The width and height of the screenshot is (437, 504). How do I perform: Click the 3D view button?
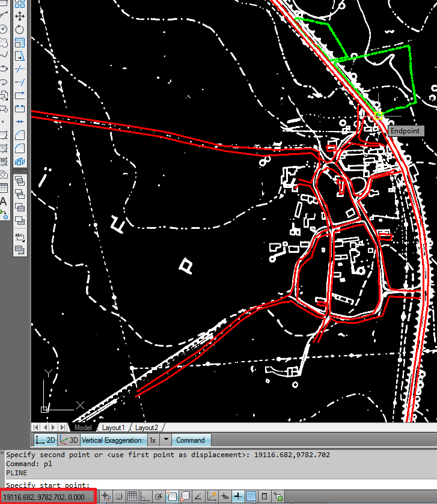69,440
